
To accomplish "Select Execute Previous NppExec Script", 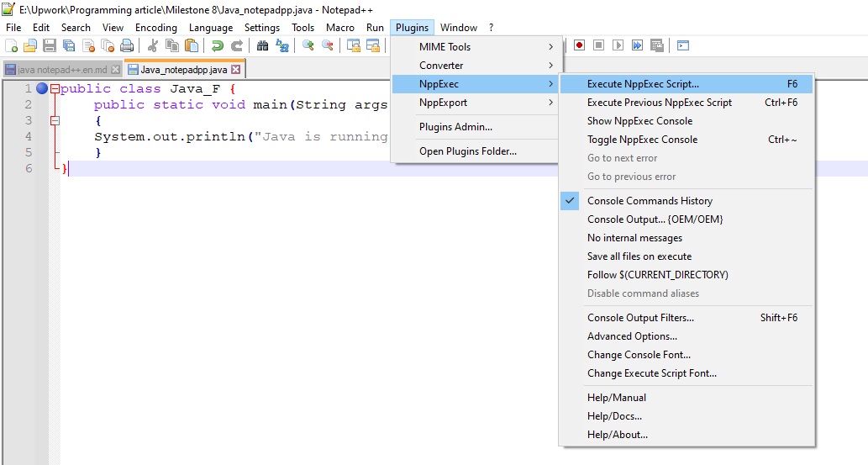I will click(x=687, y=103).
